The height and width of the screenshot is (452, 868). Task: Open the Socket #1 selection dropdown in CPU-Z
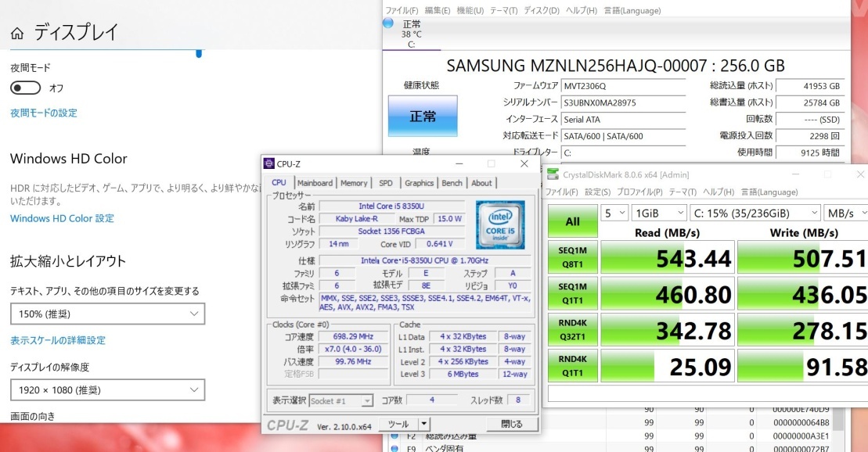(340, 400)
